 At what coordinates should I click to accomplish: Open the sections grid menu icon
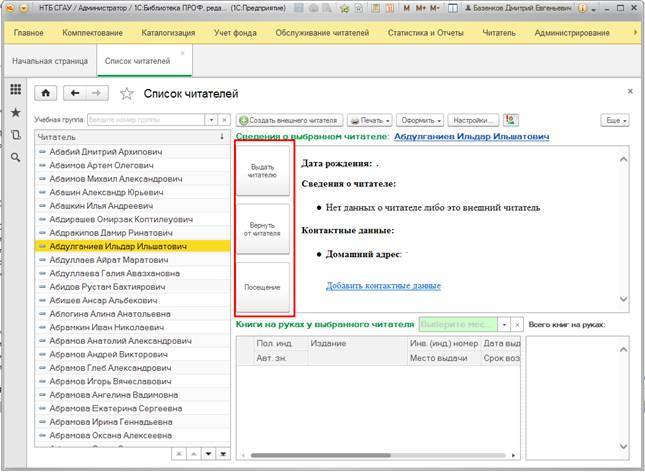click(x=15, y=90)
